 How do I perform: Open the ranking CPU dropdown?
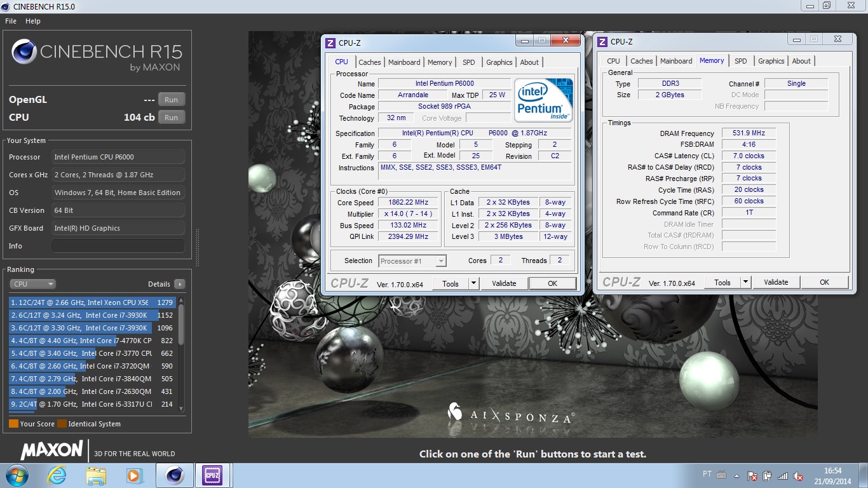(x=33, y=284)
